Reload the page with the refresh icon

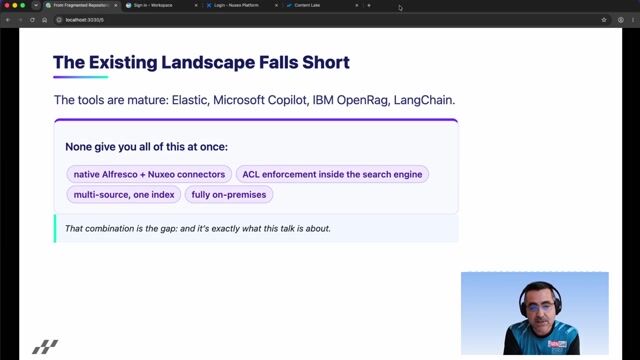pos(32,20)
